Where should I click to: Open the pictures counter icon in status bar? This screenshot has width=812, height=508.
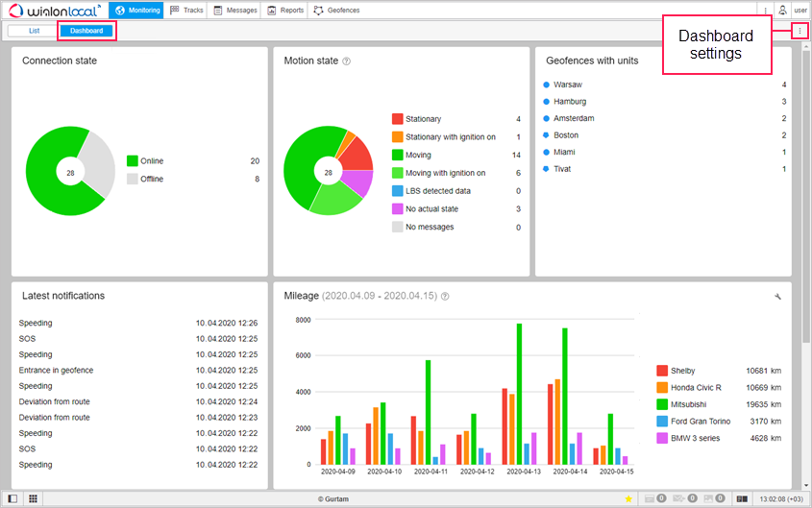click(x=714, y=498)
